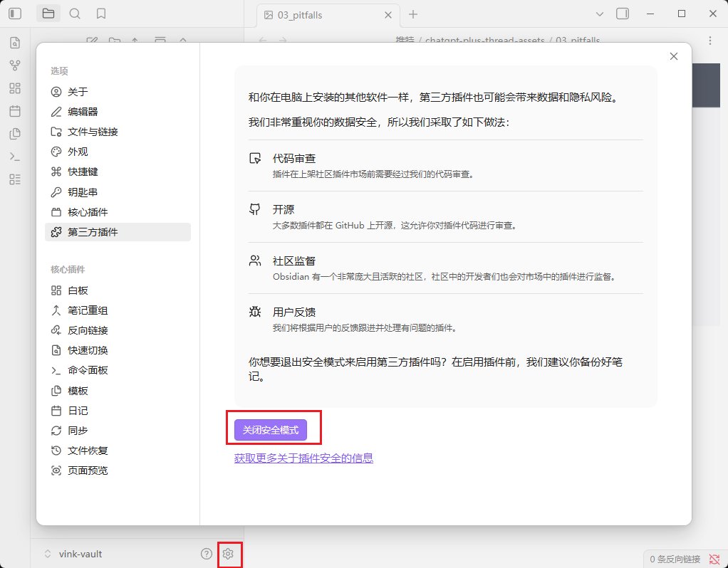
Task: Open 文件恢复 plugin settings
Action: pos(118,451)
